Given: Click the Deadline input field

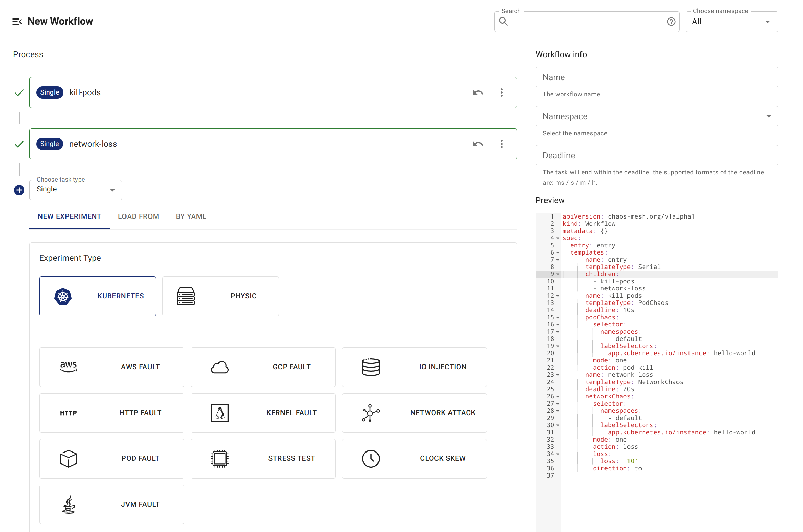Looking at the screenshot, I should [656, 155].
